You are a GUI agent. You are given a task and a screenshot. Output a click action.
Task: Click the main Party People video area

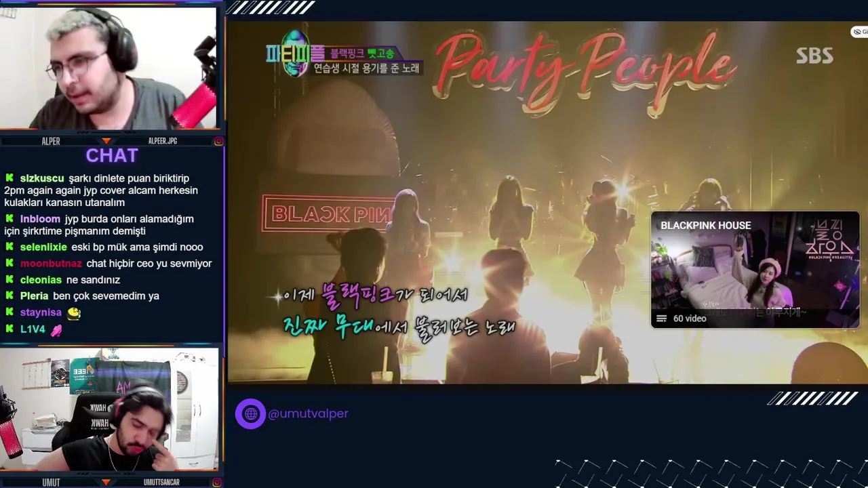(548, 203)
